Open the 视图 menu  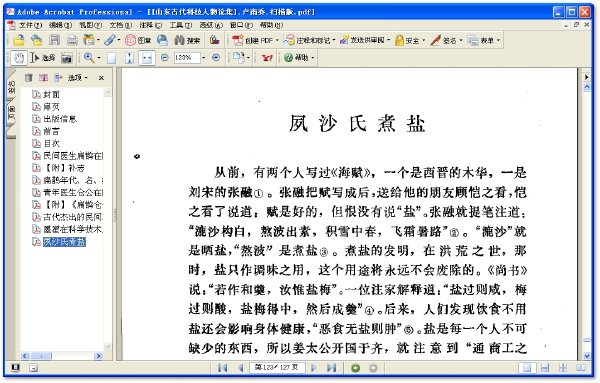(x=90, y=25)
